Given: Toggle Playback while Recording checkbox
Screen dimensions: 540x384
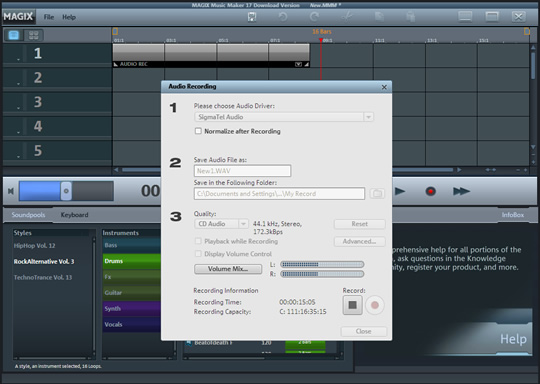Looking at the screenshot, I should coord(198,241).
